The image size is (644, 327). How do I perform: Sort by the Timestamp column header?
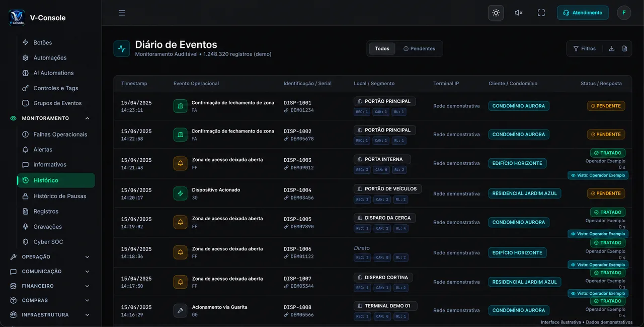(134, 84)
